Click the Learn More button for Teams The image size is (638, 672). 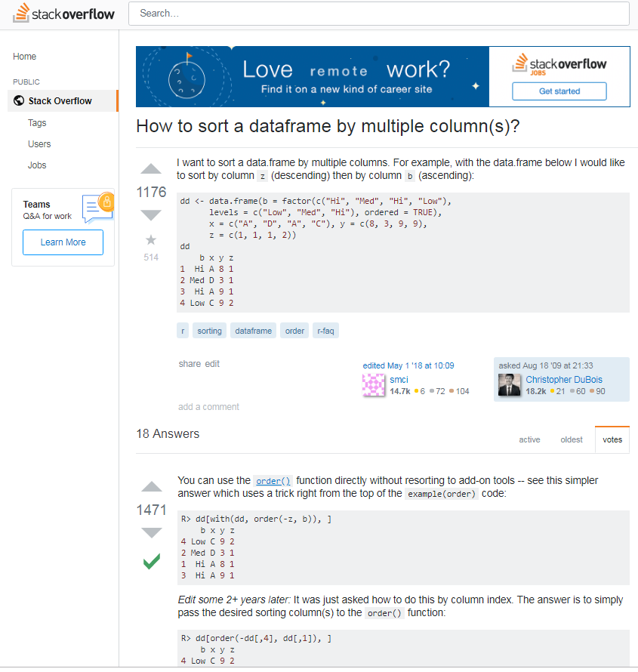click(63, 242)
